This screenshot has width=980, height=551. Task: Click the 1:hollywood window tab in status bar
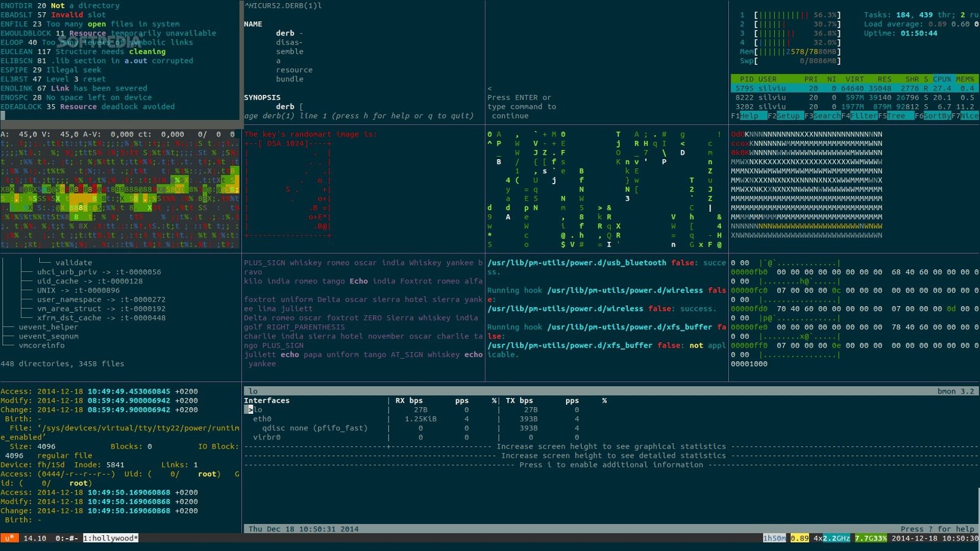tap(111, 538)
